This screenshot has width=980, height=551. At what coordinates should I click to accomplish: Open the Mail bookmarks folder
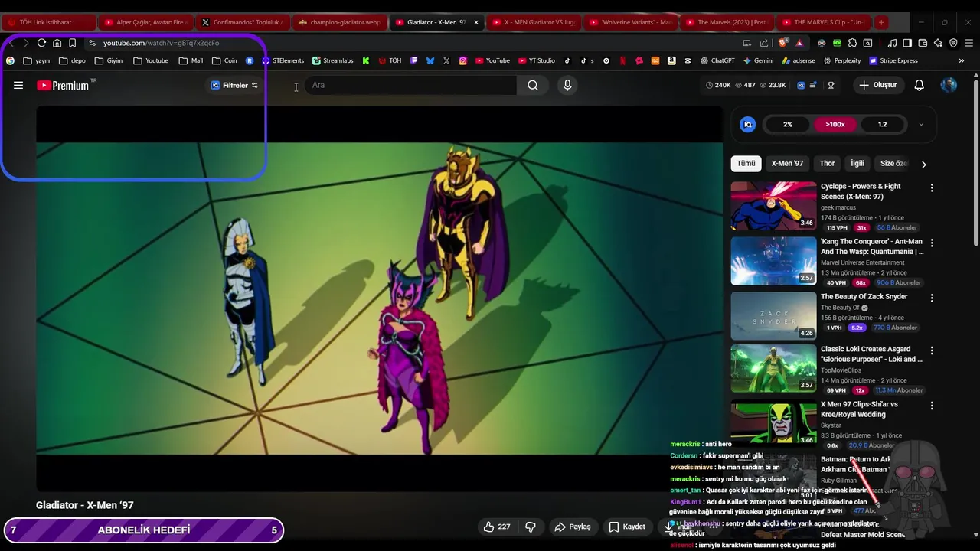point(191,60)
